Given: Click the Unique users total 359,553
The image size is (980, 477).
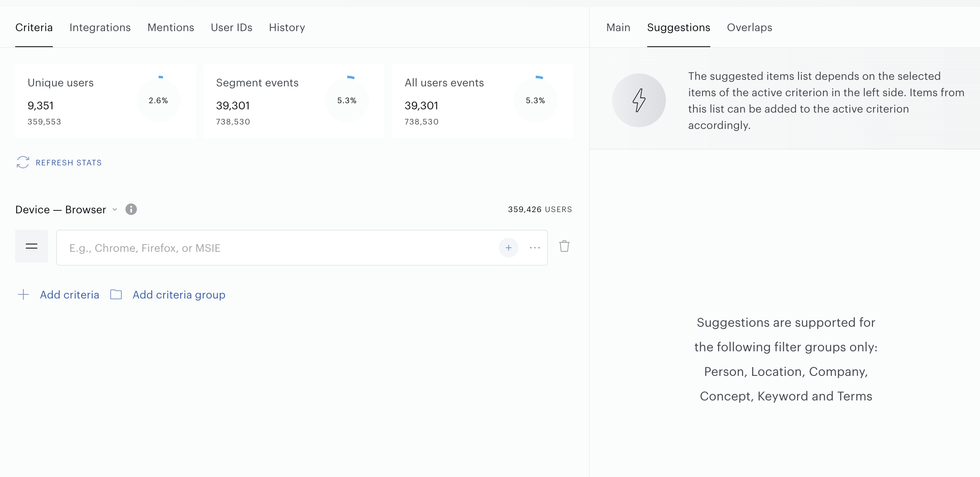Looking at the screenshot, I should coord(44,122).
